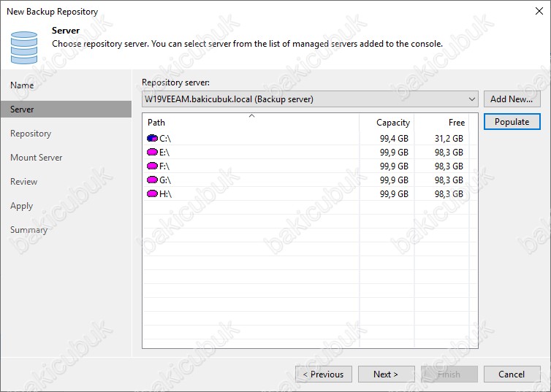
Task: Sort by the Path column header
Action: tap(251, 123)
